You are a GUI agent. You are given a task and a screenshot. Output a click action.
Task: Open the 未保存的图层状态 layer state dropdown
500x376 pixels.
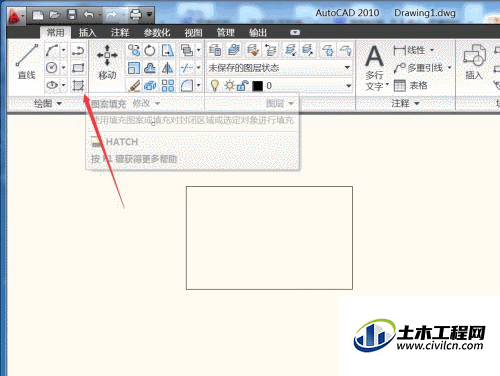click(279, 68)
